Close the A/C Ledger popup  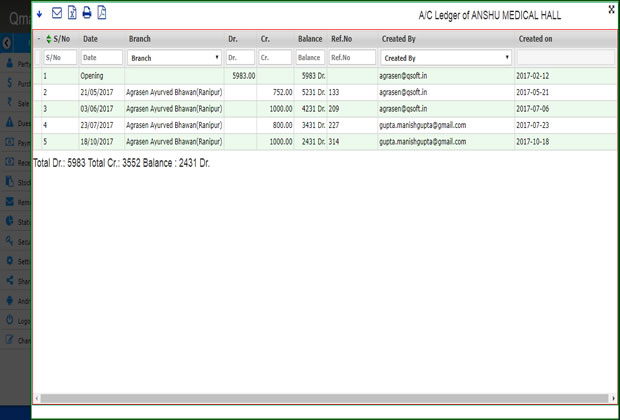click(611, 10)
